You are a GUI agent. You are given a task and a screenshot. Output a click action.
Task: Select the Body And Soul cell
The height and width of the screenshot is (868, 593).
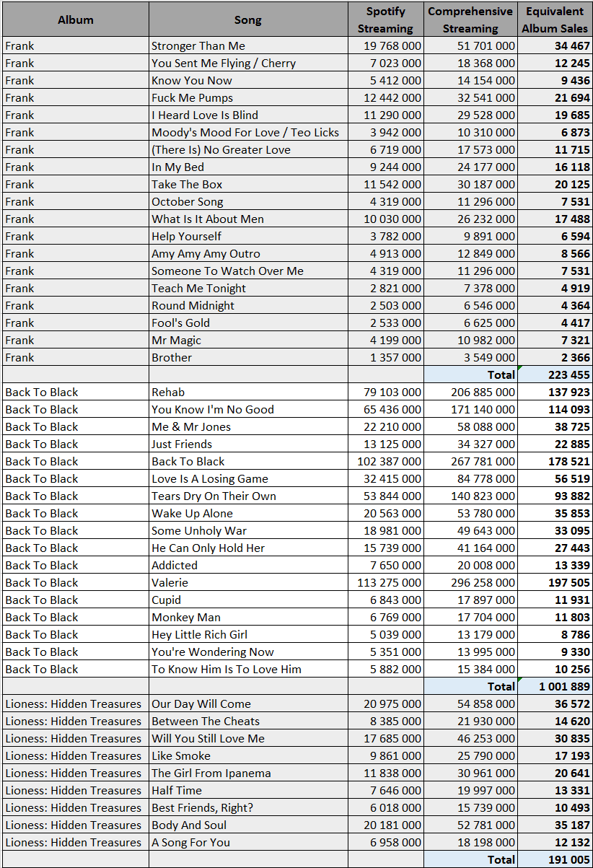pos(248,825)
